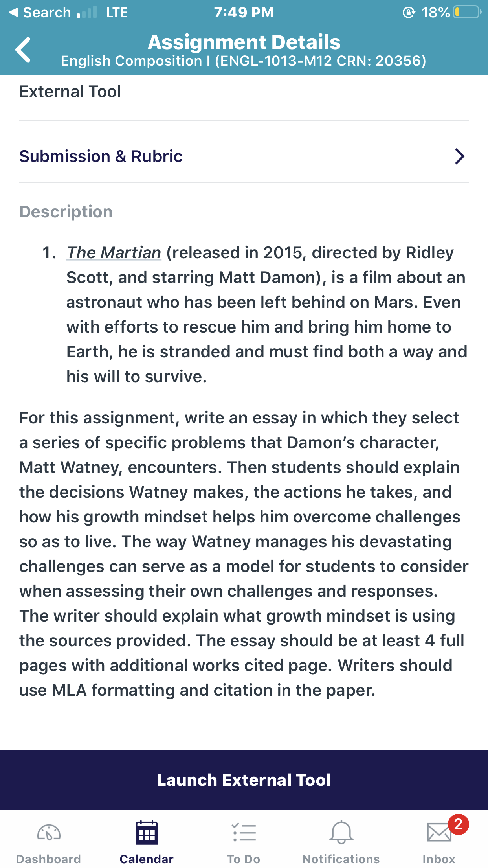Viewport: 488px width, 868px height.
Task: Select the Calendar grid icon
Action: pyautogui.click(x=147, y=833)
